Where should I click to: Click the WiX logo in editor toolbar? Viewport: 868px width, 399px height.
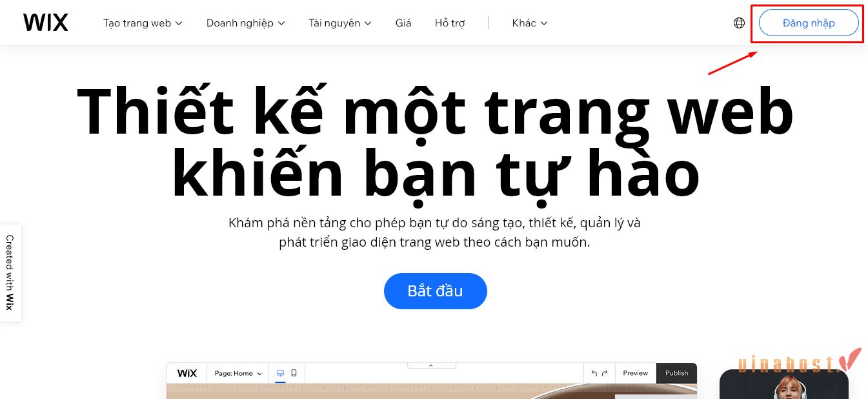click(x=187, y=373)
